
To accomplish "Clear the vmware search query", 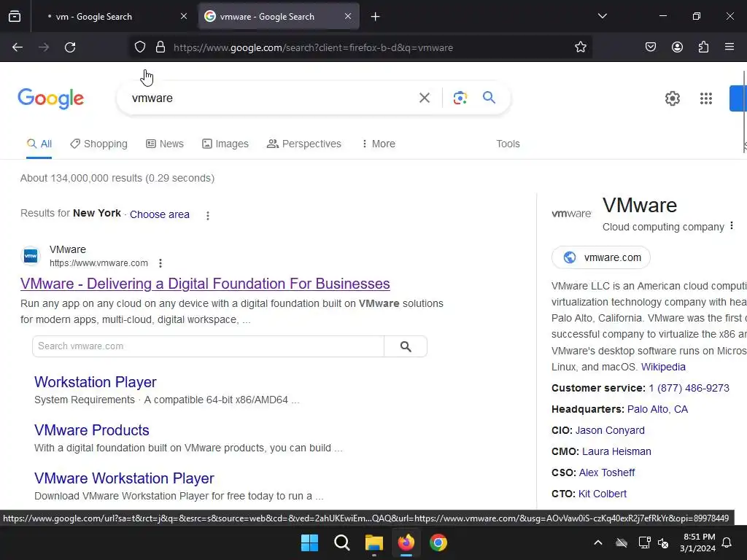I will (425, 98).
